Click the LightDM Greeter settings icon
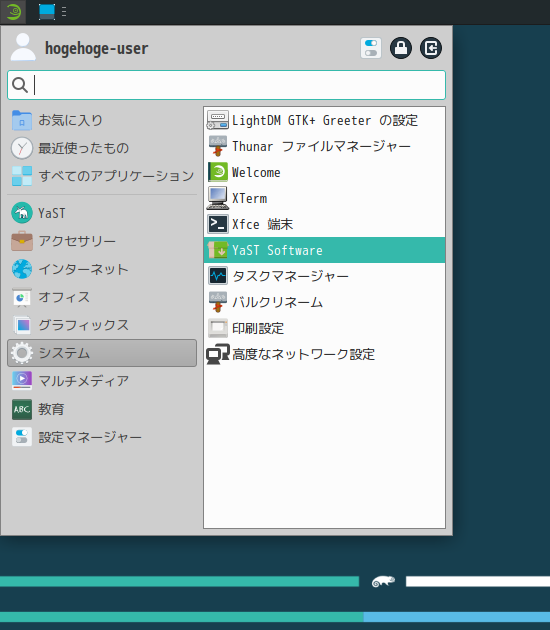The height and width of the screenshot is (630, 550). 218,120
